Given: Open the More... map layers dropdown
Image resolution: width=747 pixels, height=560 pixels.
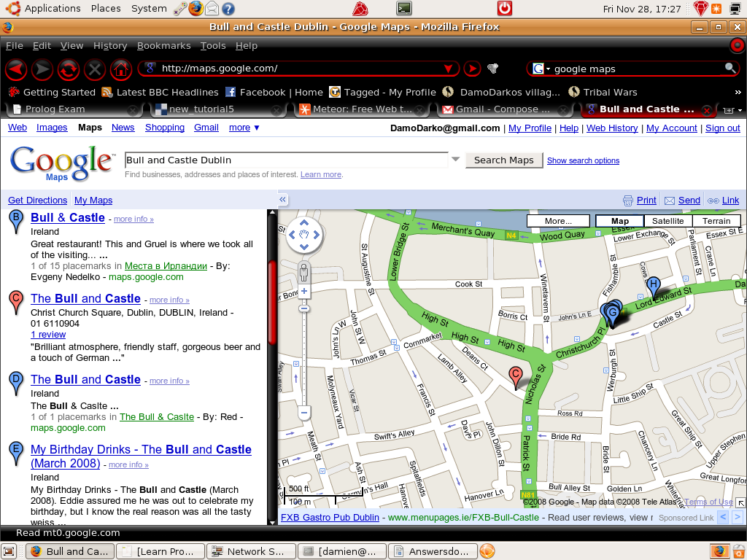Looking at the screenshot, I should pos(558,221).
